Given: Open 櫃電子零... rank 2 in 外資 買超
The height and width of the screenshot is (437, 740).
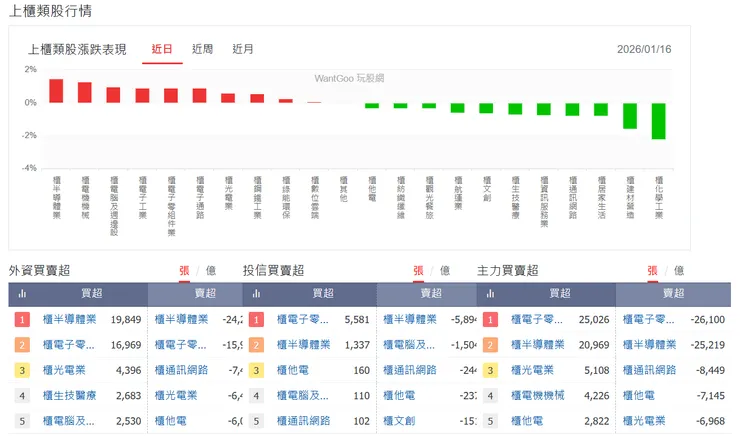Looking at the screenshot, I should click(68, 345).
